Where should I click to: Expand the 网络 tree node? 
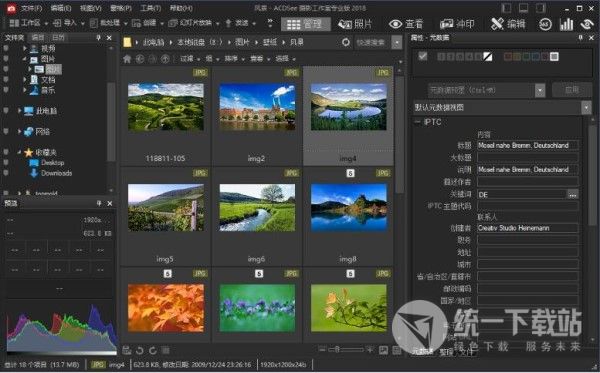20,132
